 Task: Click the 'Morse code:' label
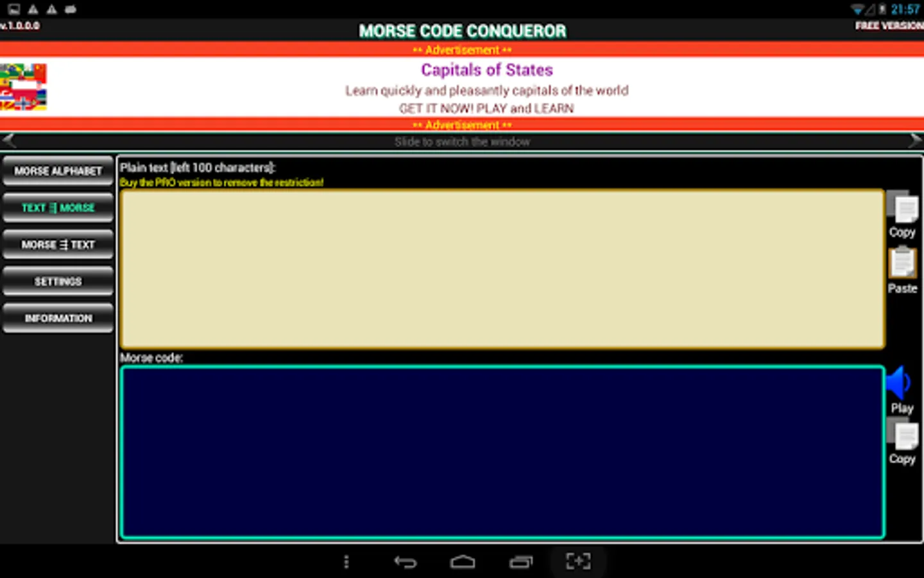click(x=151, y=358)
